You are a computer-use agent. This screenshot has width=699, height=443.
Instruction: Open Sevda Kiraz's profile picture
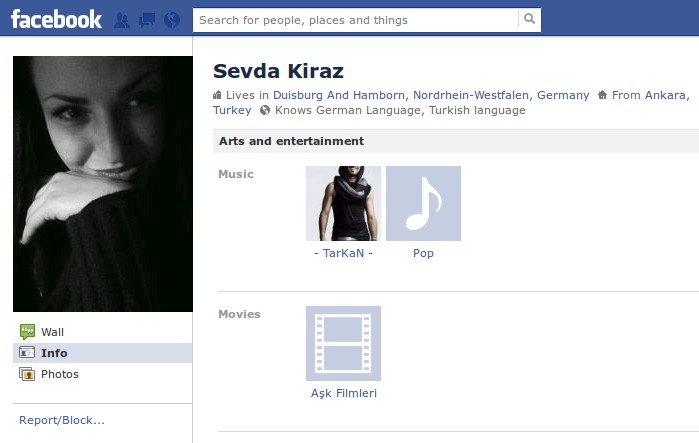(103, 184)
